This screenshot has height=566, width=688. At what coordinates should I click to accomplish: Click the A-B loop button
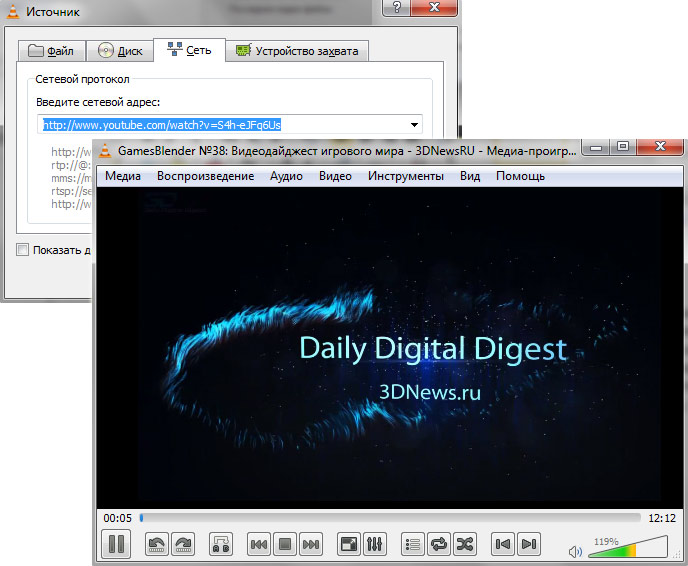coord(221,544)
